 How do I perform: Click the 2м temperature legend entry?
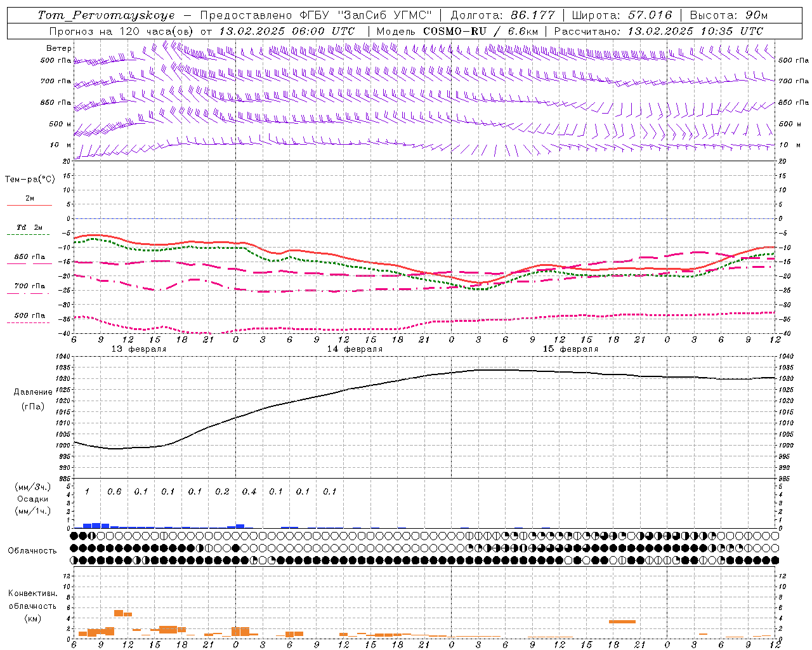[x=30, y=198]
